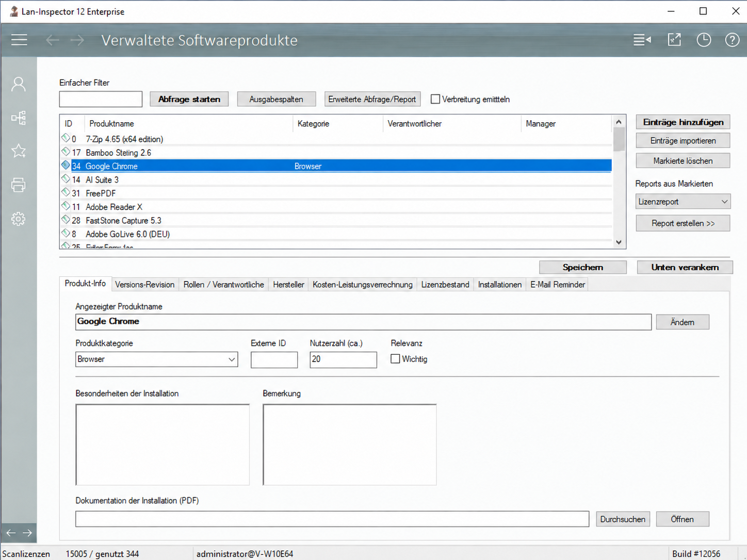Toggle the side panel list icon
This screenshot has width=747, height=560.
(642, 40)
